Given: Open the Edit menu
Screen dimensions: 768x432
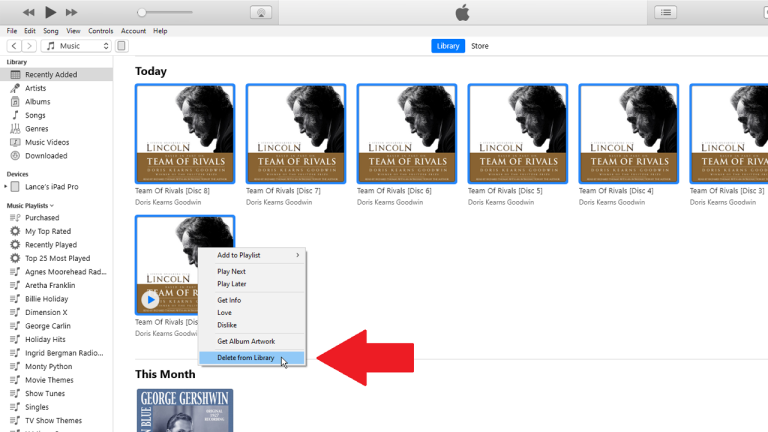Looking at the screenshot, I should (30, 31).
